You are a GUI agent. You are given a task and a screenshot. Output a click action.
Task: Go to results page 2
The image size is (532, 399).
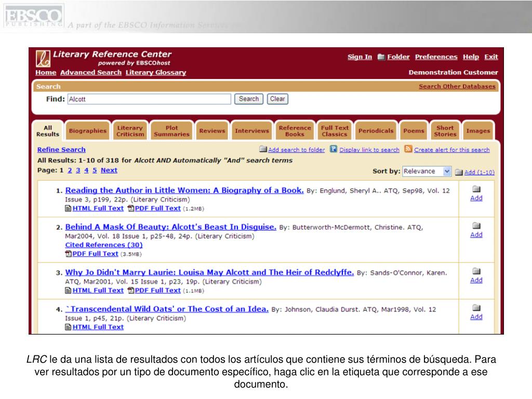coord(70,170)
